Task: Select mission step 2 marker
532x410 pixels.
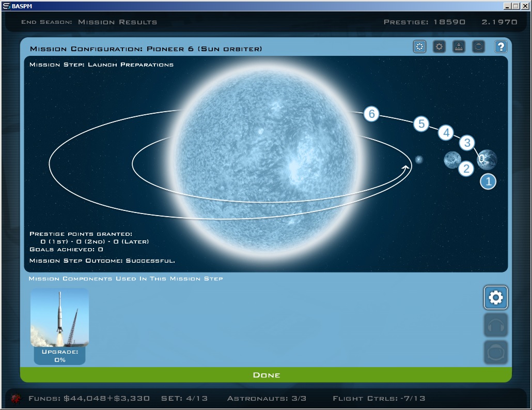Action: (x=466, y=169)
